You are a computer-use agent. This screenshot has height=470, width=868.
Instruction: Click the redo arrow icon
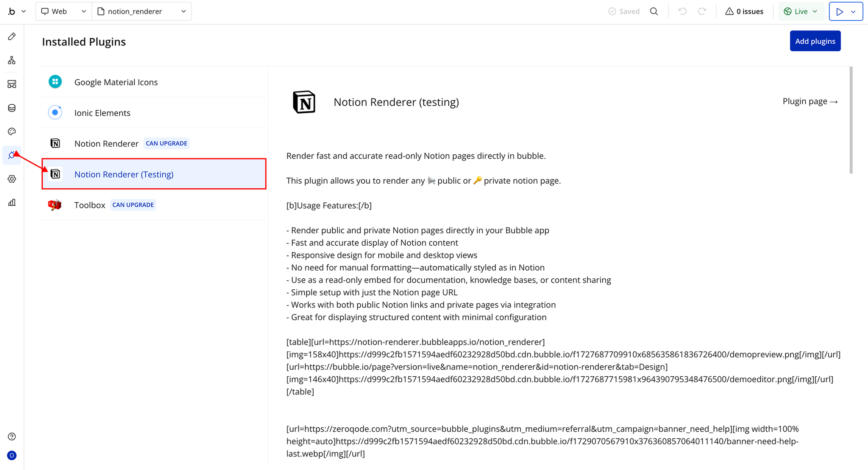click(x=702, y=11)
